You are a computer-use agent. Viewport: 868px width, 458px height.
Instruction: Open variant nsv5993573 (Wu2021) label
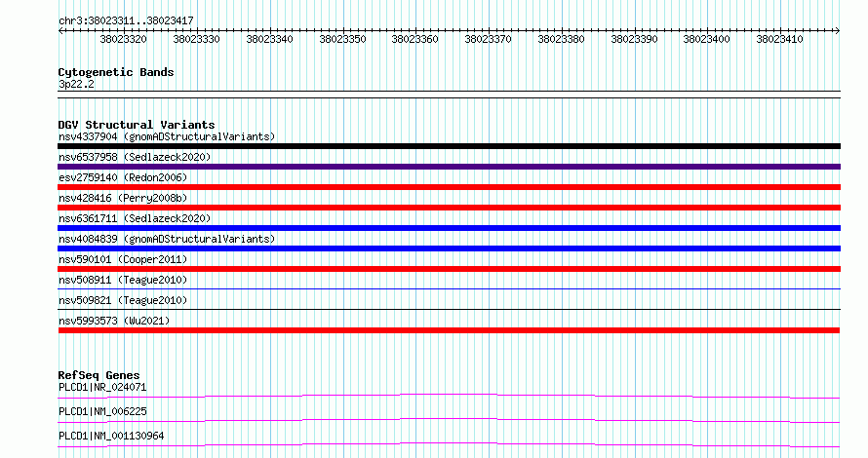114,321
